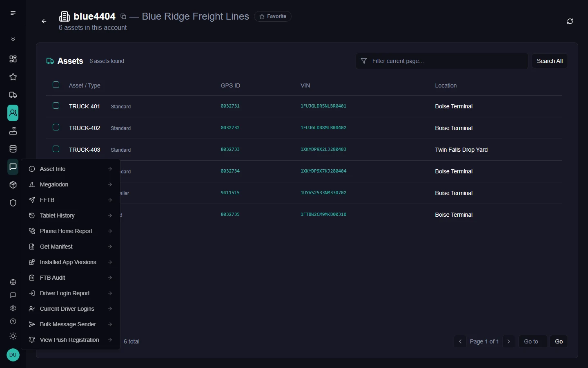This screenshot has height=368, width=588.
Task: Open the database sidebar icon
Action: [x=13, y=149]
